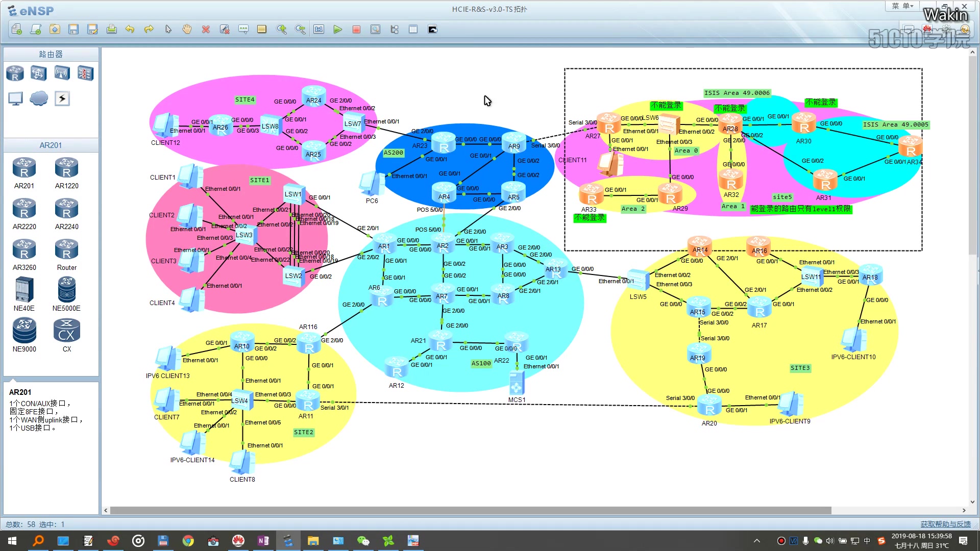
Task: Click the Save As toolbar icon
Action: click(92, 30)
